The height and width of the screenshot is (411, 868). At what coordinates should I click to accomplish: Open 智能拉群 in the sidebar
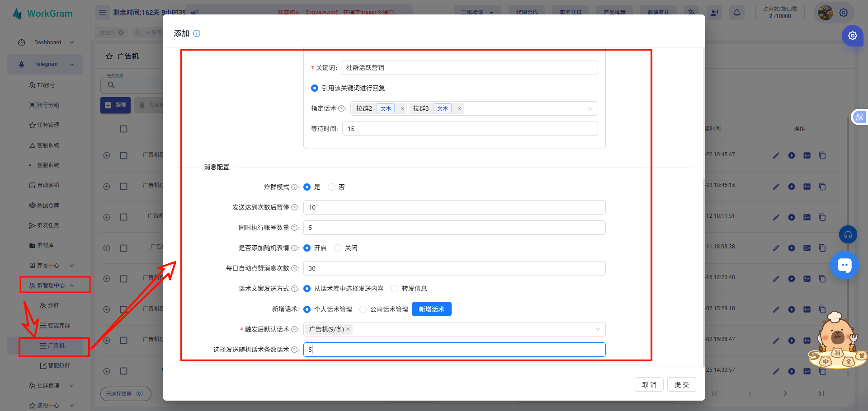pos(55,365)
